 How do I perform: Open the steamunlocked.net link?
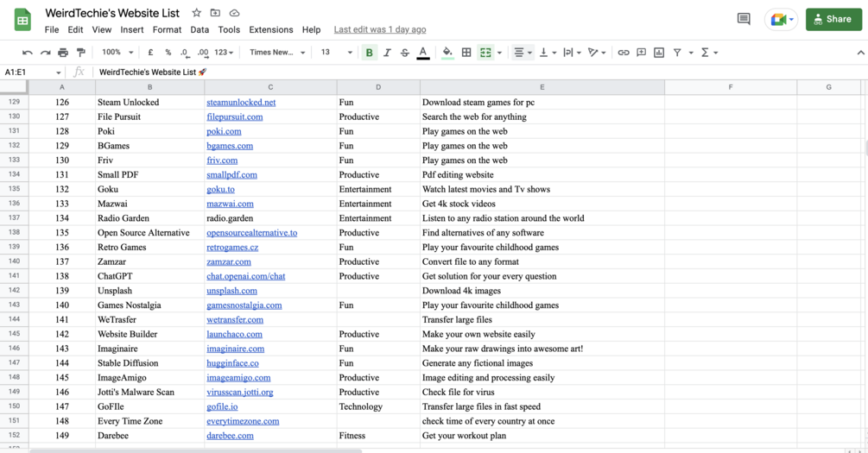coord(241,103)
